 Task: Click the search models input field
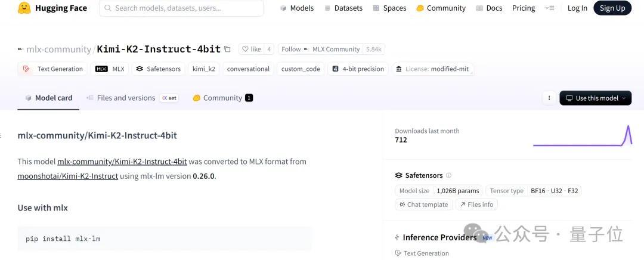tap(181, 8)
